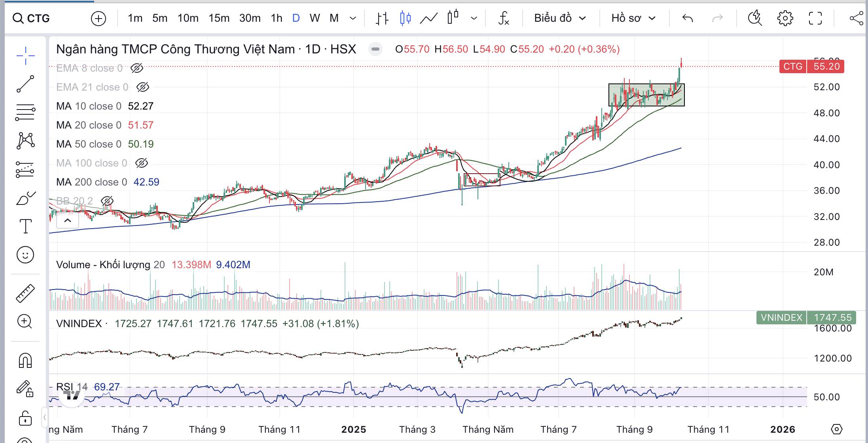The height and width of the screenshot is (443, 868).
Task: Select the Fibonacci retracement tool
Action: (25, 112)
